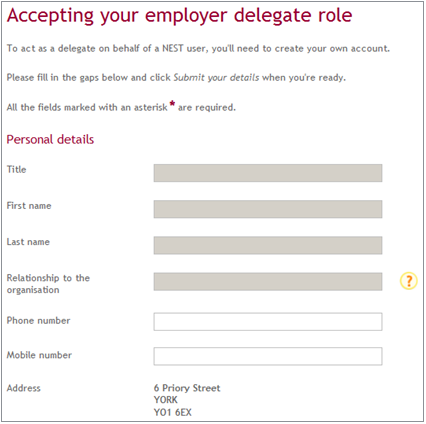This screenshot has width=426, height=424.
Task: Focus the Relationship to the organisation field
Action: click(268, 282)
